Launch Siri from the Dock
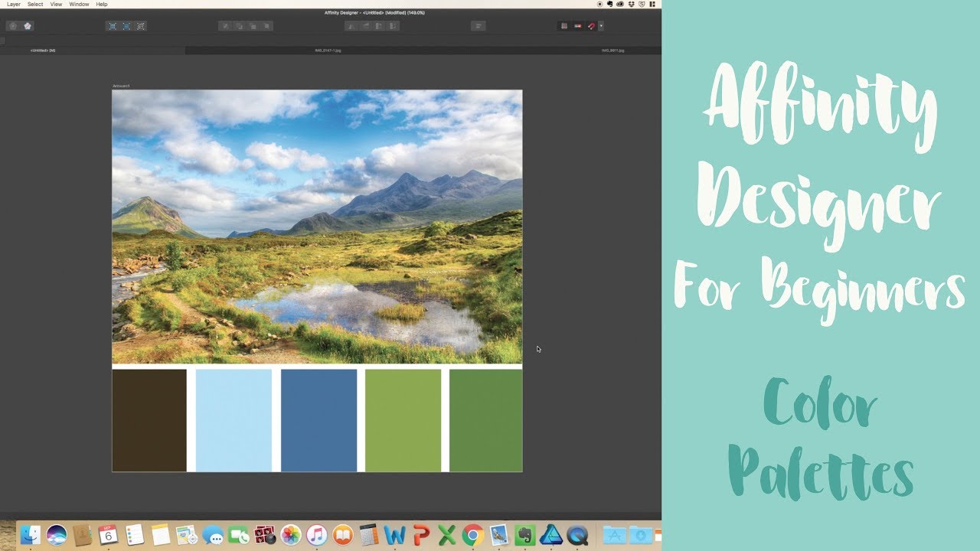Screen dimensions: 980x551 (57, 535)
